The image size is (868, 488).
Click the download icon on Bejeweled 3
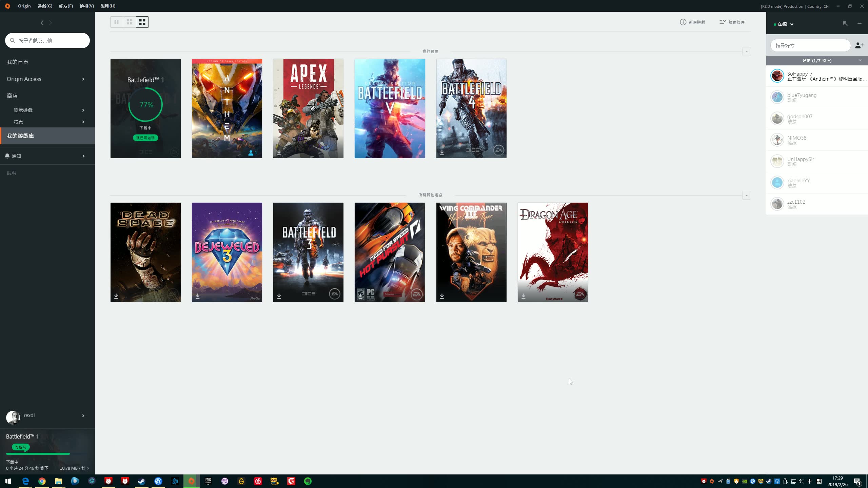[x=198, y=297]
